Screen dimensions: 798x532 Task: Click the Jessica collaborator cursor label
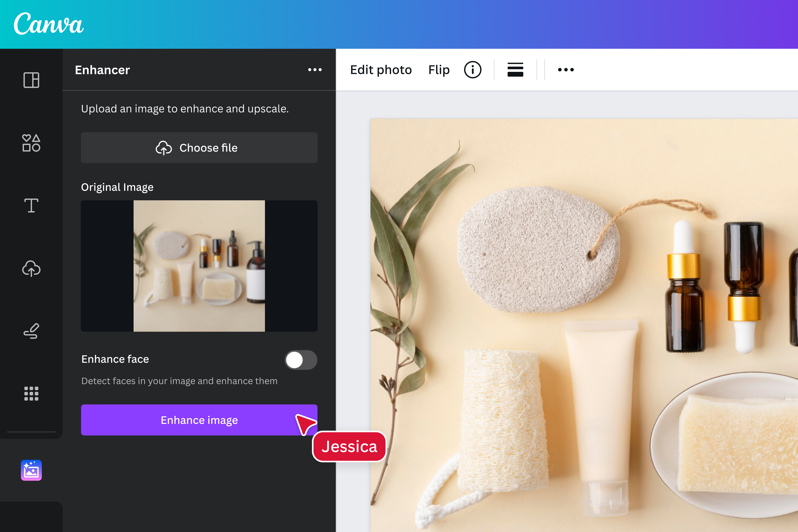tap(349, 447)
